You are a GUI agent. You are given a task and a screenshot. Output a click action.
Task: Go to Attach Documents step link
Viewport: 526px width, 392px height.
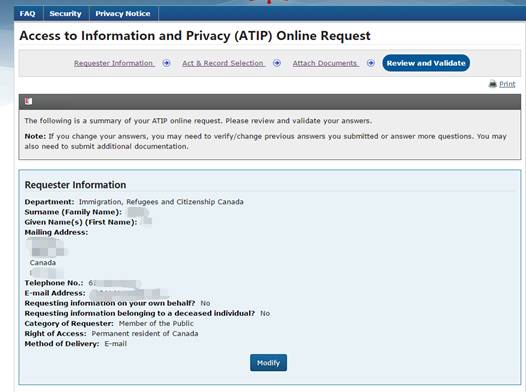(325, 63)
